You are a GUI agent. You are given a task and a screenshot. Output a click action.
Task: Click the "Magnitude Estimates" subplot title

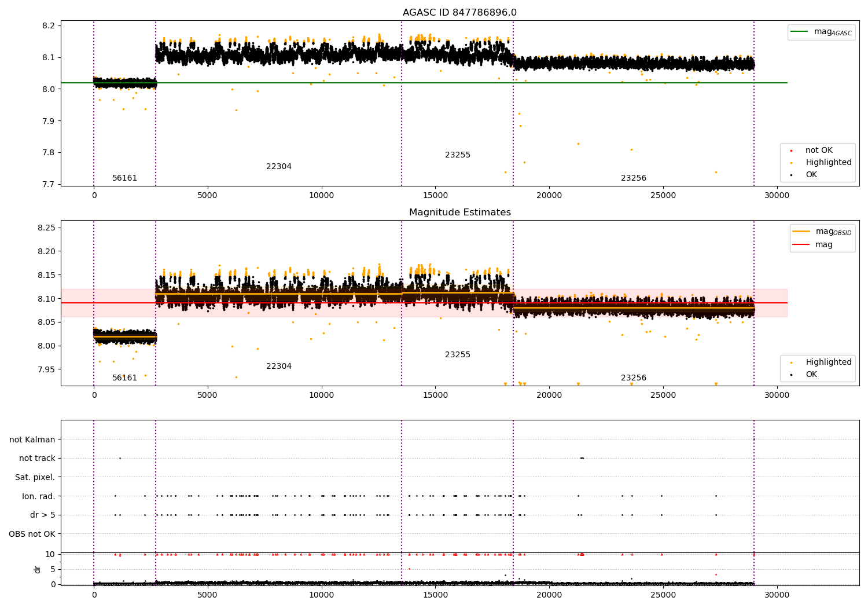(460, 213)
